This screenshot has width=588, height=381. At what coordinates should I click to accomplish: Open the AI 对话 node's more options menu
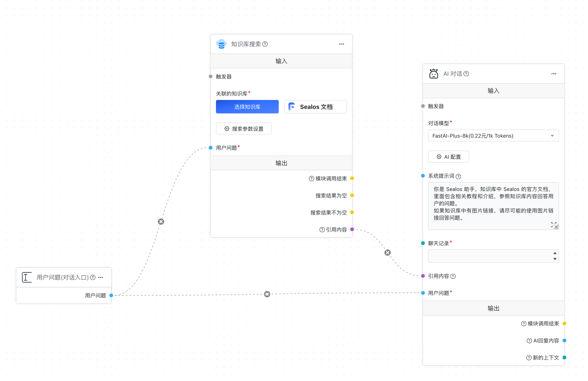pos(554,74)
